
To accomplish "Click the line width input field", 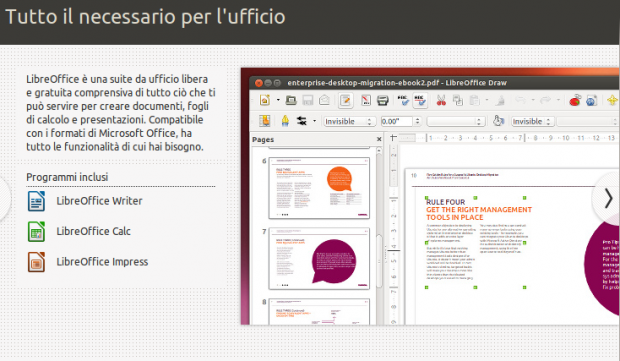I will (397, 121).
